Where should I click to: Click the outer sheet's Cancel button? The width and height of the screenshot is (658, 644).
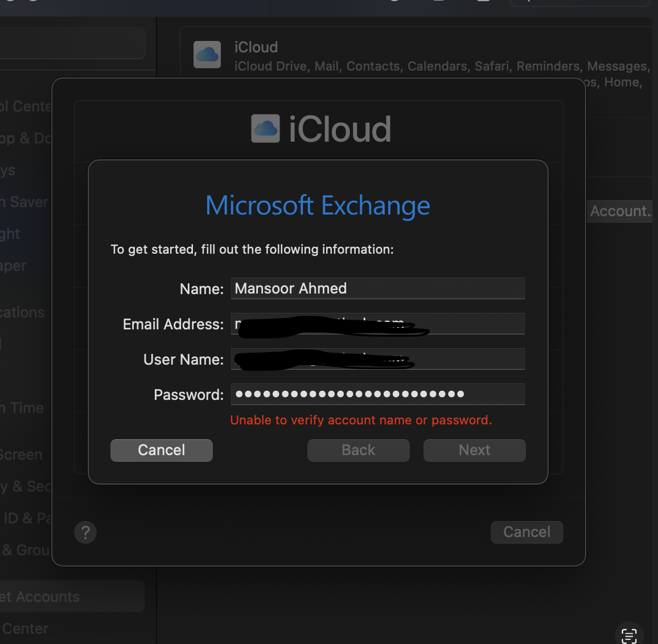pos(527,532)
